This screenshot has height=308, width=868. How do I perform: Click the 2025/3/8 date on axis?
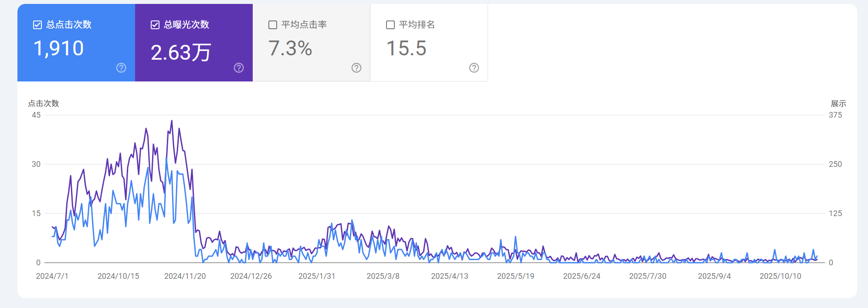click(383, 276)
